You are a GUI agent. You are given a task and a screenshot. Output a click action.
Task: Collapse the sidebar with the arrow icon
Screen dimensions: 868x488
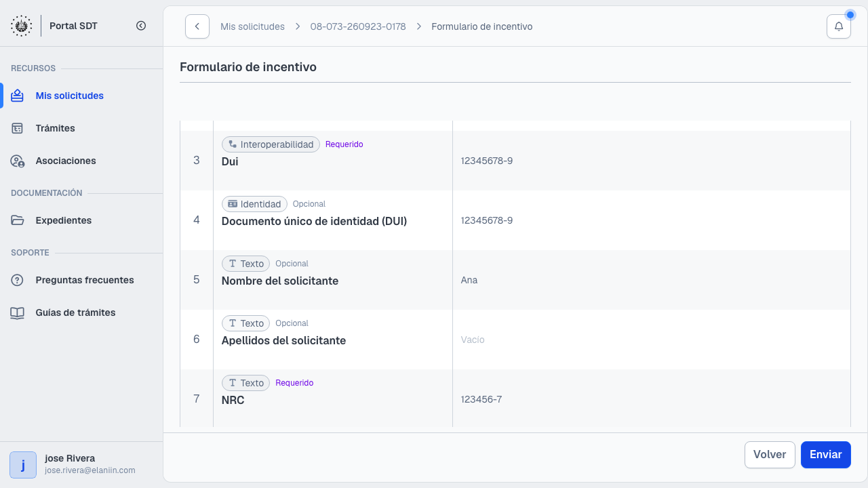tap(141, 26)
